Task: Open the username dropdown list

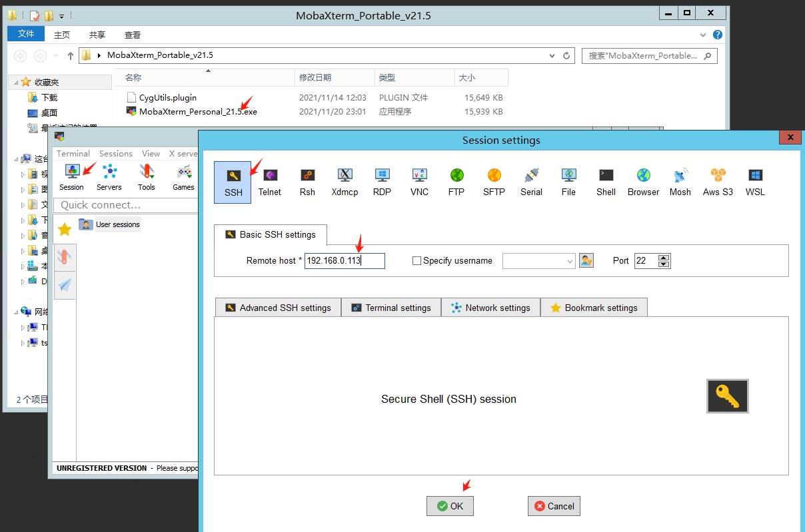Action: (x=570, y=261)
